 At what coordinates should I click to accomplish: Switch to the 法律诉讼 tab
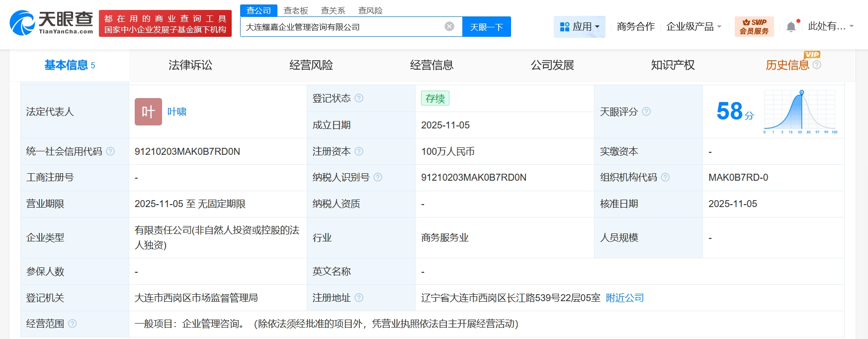coord(190,65)
